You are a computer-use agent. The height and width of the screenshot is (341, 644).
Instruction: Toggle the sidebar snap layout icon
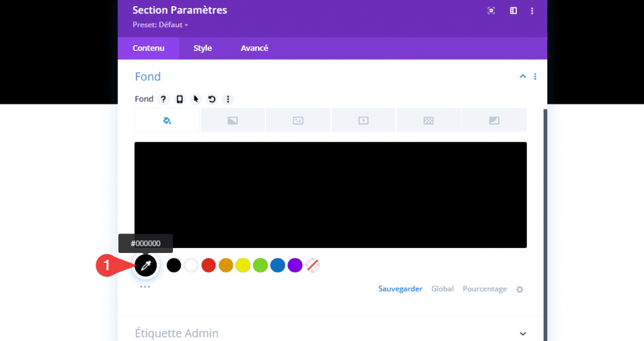(x=513, y=11)
